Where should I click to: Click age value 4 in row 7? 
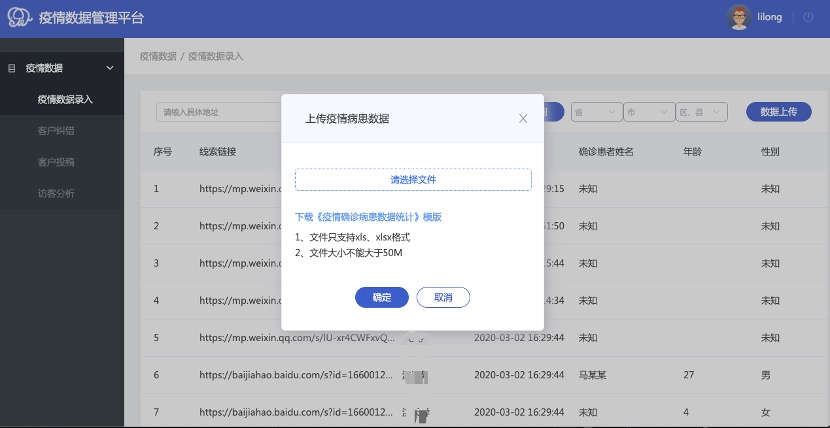pyautogui.click(x=686, y=412)
